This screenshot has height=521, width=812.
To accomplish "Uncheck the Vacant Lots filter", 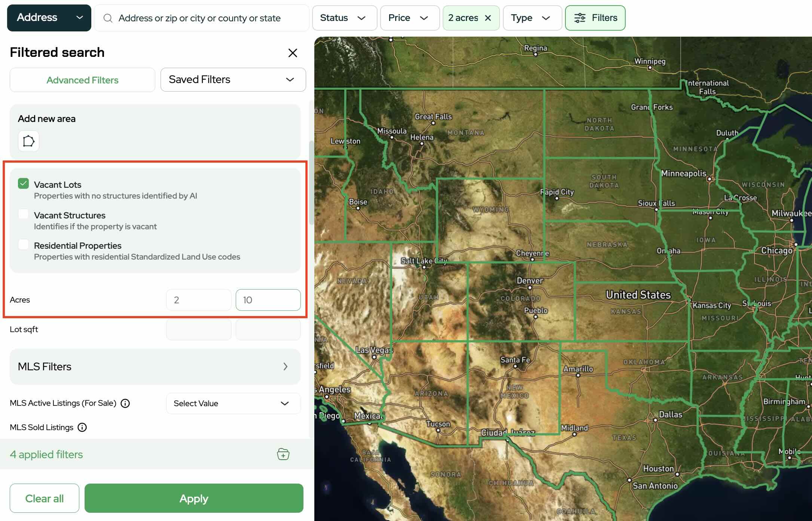I will [x=24, y=183].
